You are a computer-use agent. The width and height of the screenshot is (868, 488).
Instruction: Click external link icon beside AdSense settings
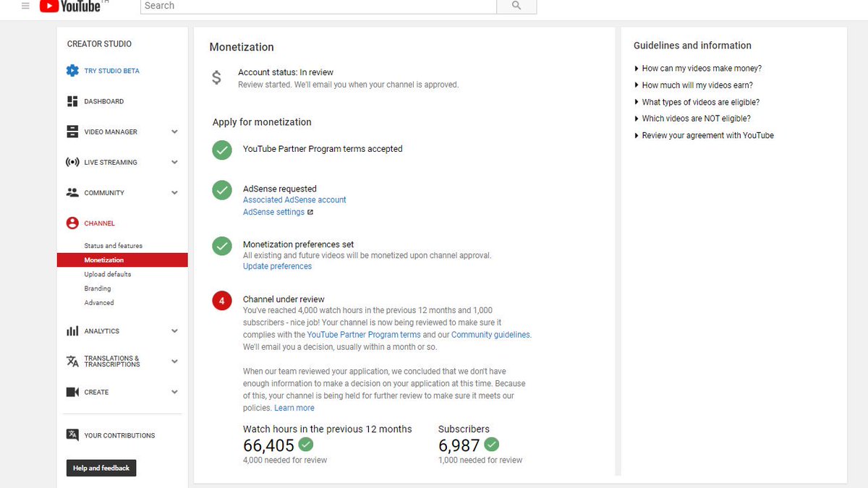tap(310, 213)
